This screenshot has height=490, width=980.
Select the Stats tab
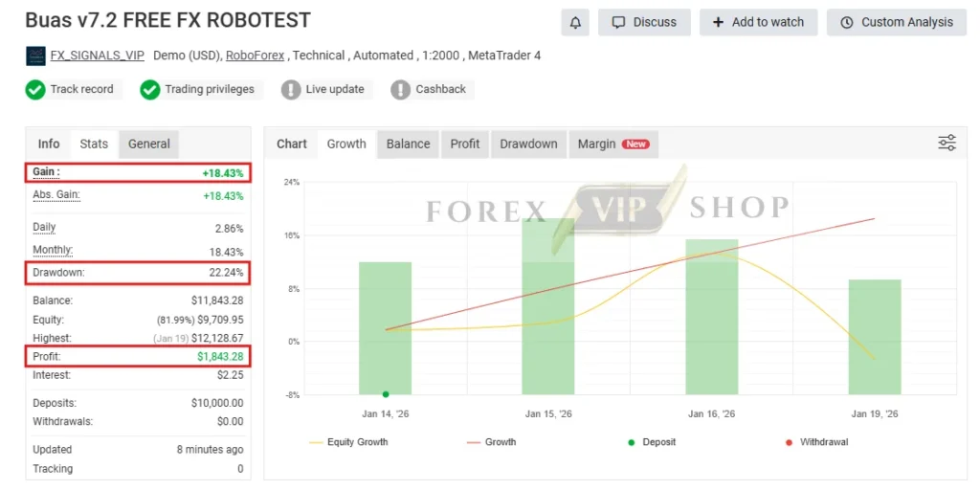94,145
